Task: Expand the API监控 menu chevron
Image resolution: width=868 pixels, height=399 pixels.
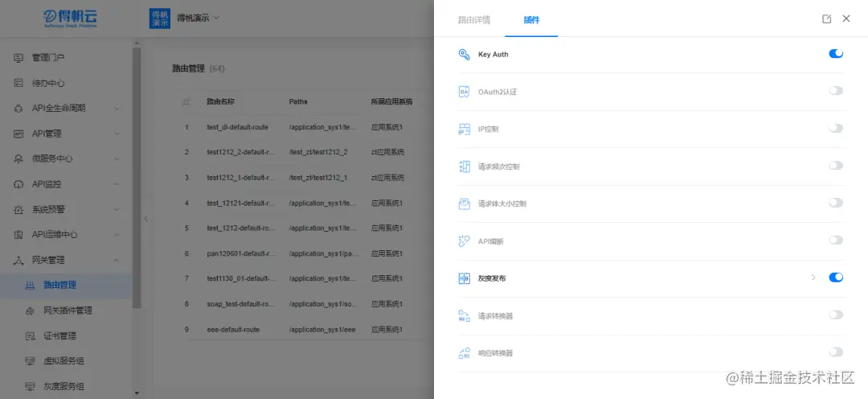Action: tap(117, 184)
